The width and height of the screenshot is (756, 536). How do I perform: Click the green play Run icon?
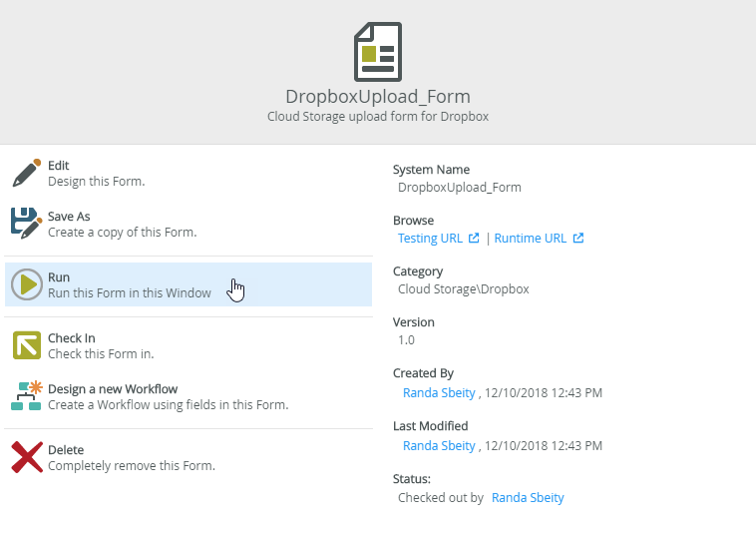27,284
